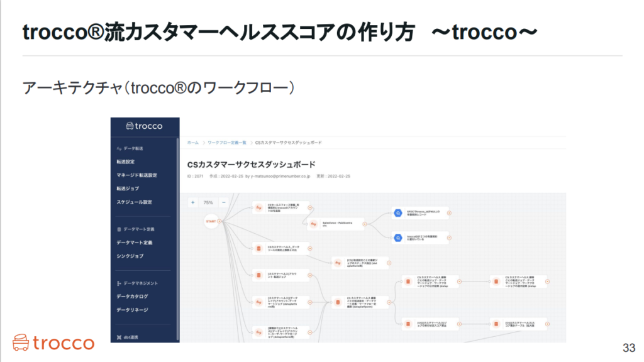Click database icon of ジョブの実行状況スコア算出 node

click(x=408, y=324)
